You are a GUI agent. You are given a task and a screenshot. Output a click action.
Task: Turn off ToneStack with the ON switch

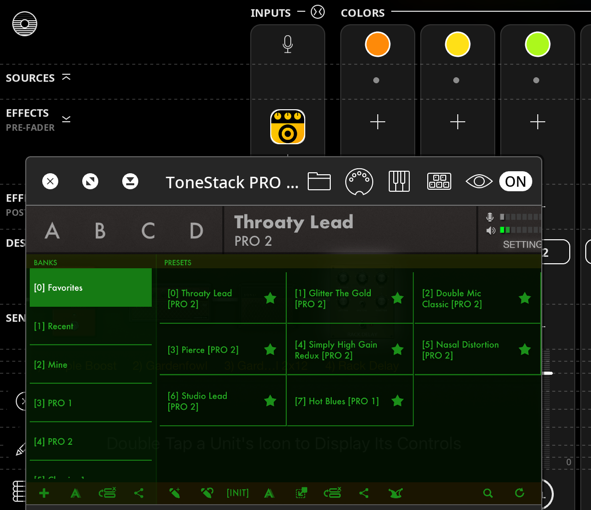pyautogui.click(x=515, y=181)
